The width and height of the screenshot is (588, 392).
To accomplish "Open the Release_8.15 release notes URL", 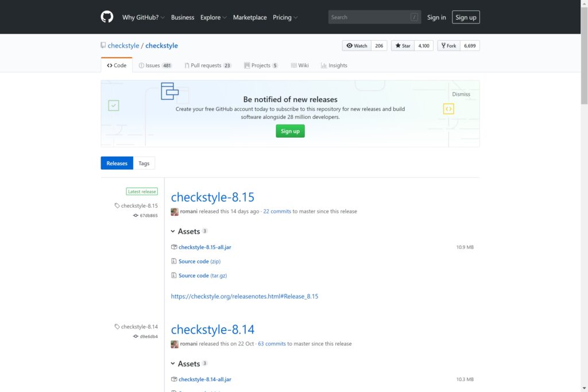I will [x=245, y=296].
